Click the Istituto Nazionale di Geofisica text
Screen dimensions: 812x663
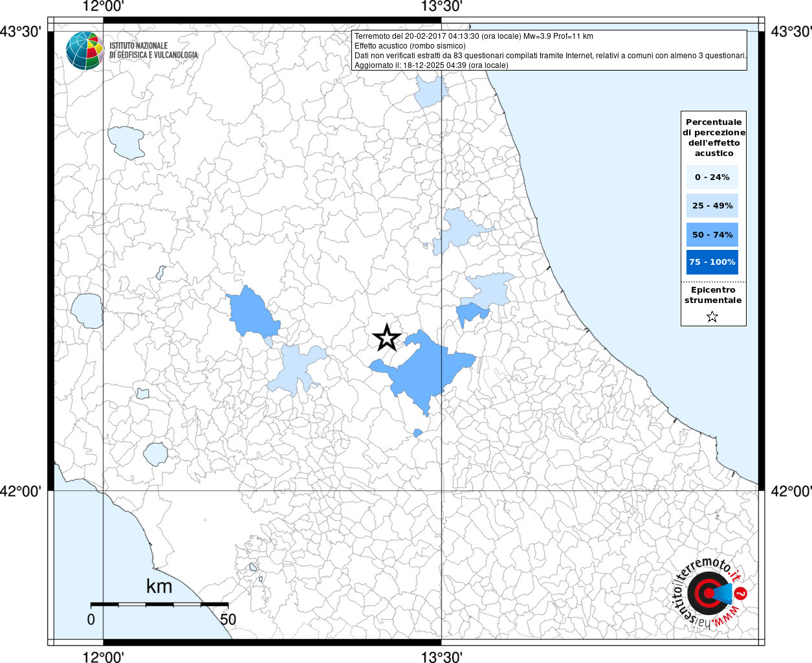(x=153, y=51)
